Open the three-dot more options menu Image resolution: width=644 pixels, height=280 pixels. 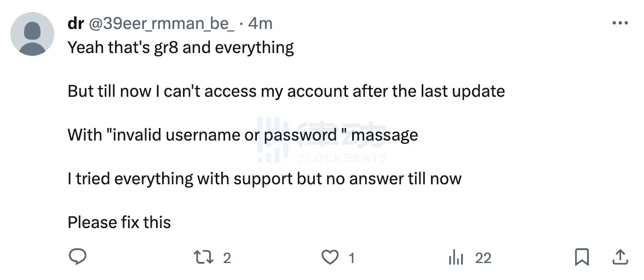click(x=619, y=24)
